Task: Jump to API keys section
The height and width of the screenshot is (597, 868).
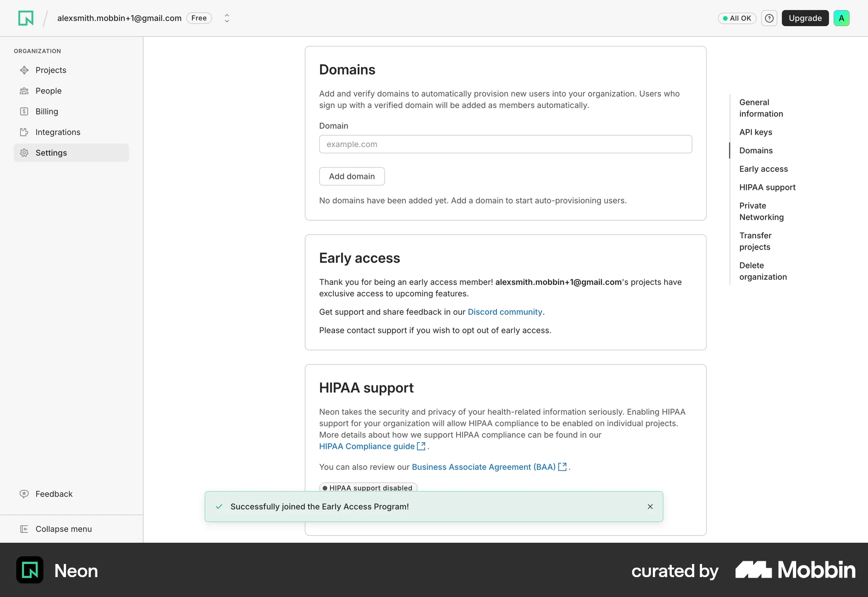Action: (x=755, y=132)
